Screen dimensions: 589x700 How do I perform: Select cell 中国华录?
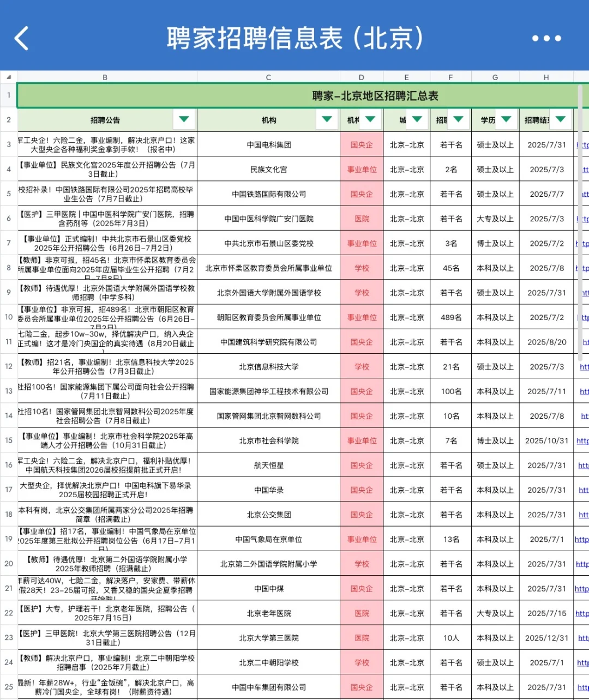coord(269,490)
